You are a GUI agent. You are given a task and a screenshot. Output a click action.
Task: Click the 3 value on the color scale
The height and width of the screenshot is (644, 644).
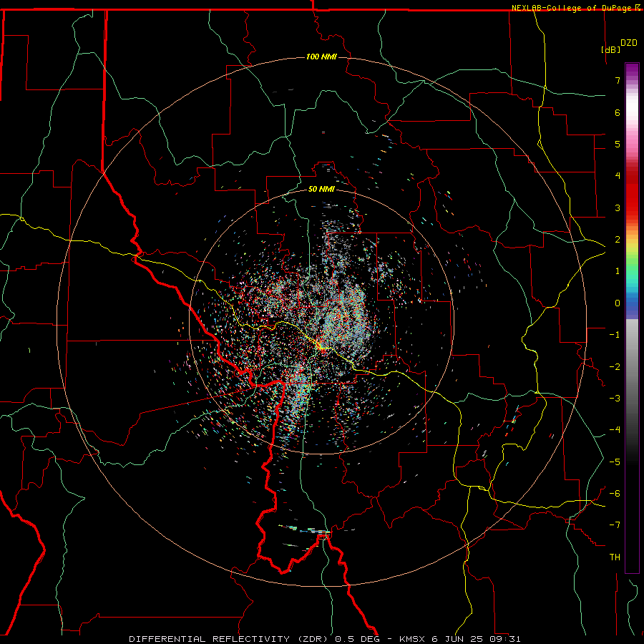(618, 208)
